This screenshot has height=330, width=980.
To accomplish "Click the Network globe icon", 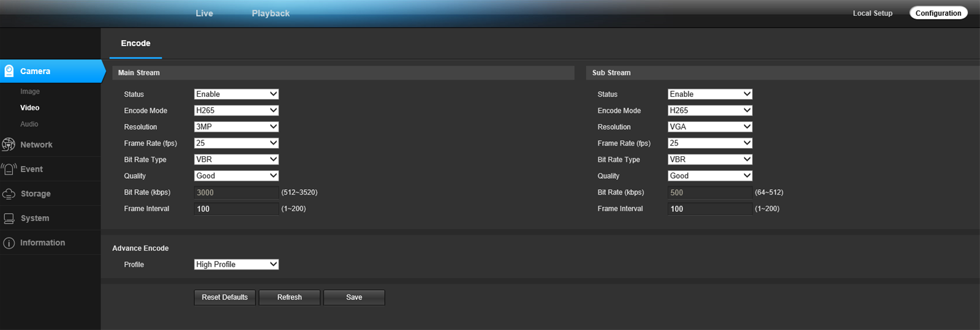I will [9, 144].
